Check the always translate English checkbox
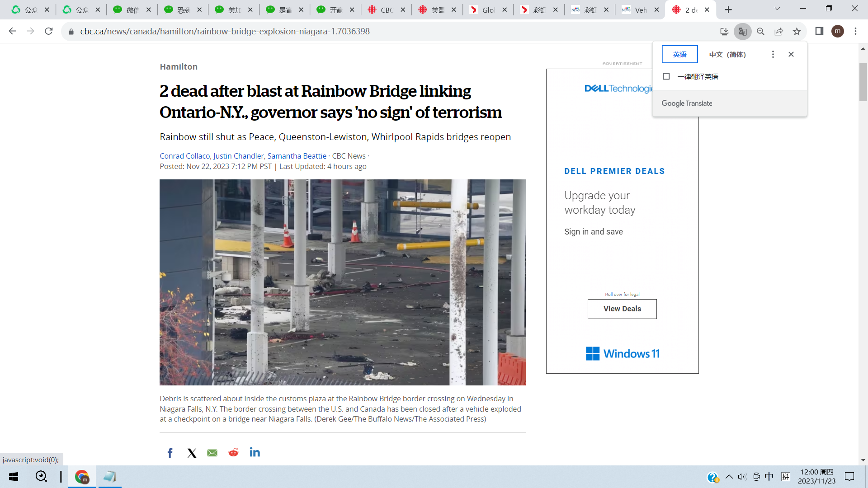 (666, 76)
